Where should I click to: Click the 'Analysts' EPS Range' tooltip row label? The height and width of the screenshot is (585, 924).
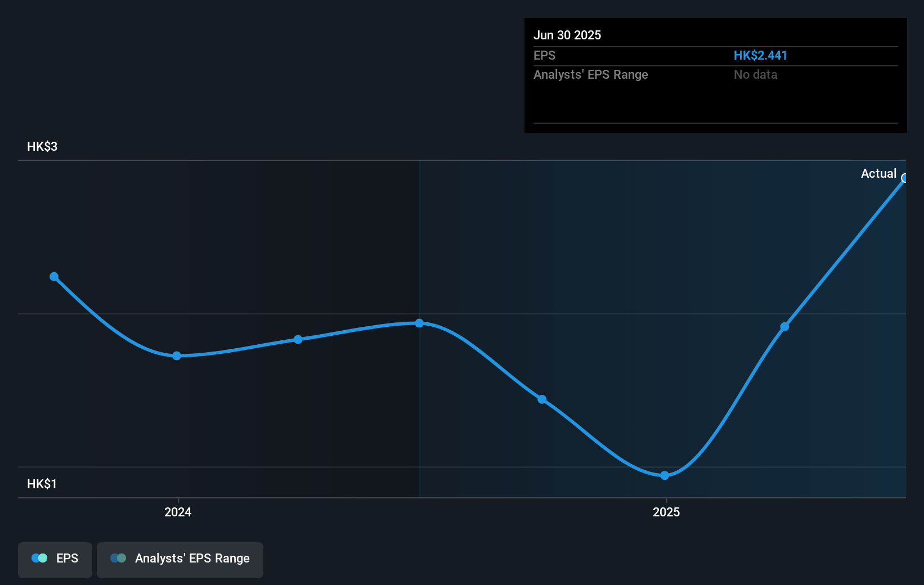[x=591, y=74]
